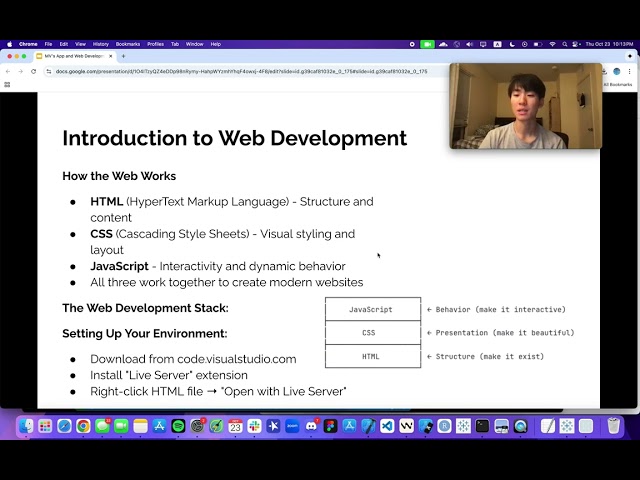This screenshot has height=480, width=640.
Task: Open Messages from the dock
Action: pos(102,426)
